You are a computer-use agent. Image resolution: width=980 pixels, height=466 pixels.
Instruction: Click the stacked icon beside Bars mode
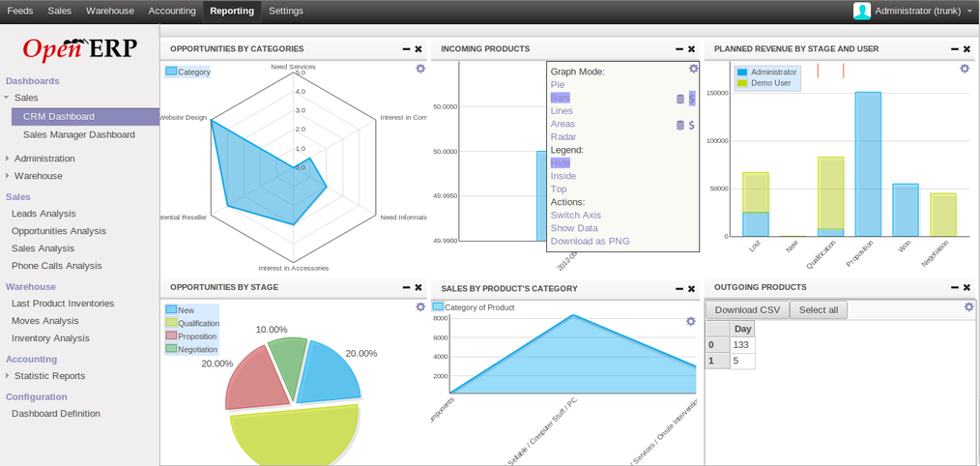click(x=680, y=99)
